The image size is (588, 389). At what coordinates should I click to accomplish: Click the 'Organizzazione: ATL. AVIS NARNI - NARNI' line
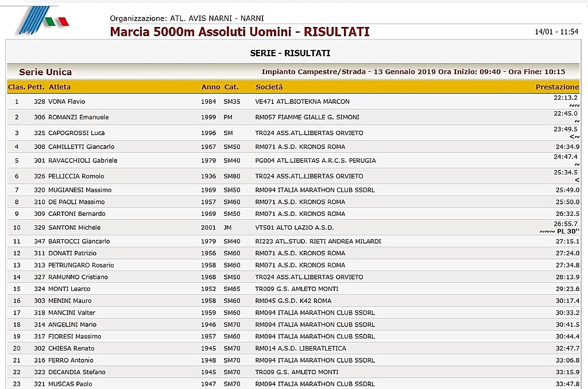(187, 18)
